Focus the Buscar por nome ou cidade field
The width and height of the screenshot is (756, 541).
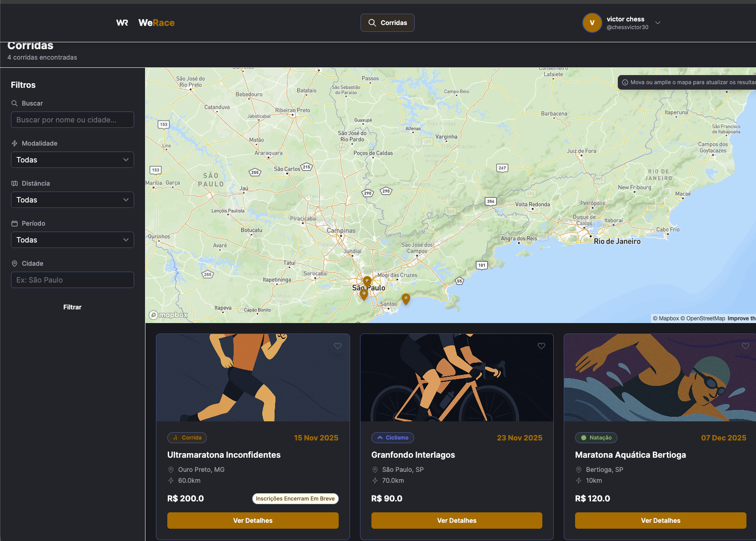(72, 120)
